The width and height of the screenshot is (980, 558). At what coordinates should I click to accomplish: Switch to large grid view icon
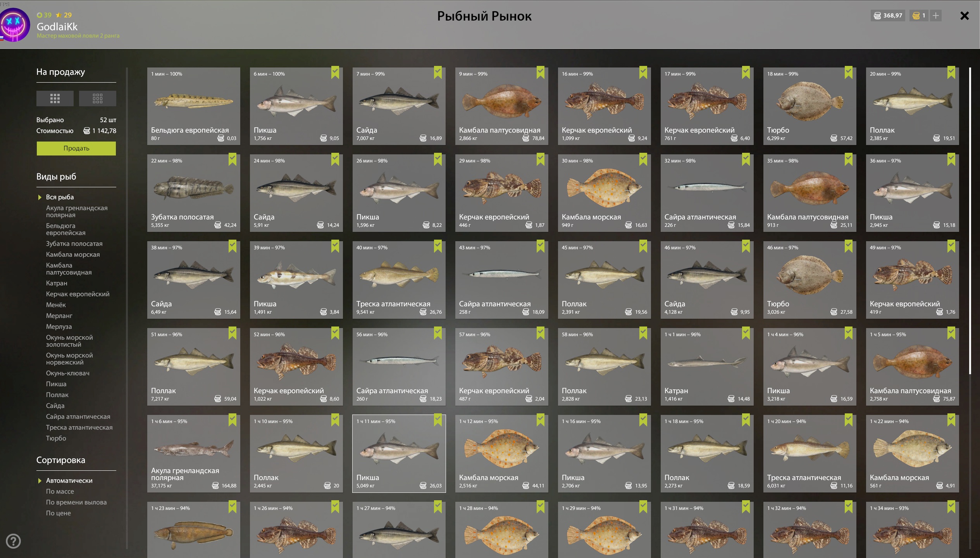click(55, 98)
